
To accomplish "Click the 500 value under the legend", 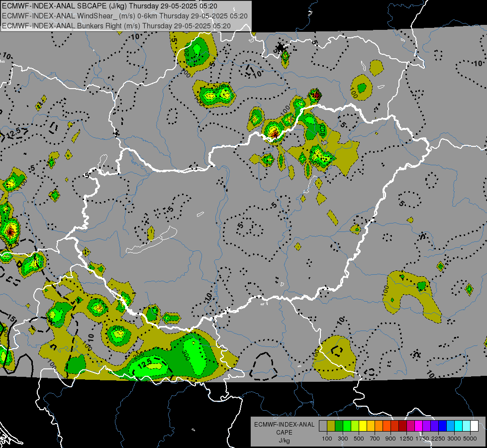I will [x=359, y=439].
